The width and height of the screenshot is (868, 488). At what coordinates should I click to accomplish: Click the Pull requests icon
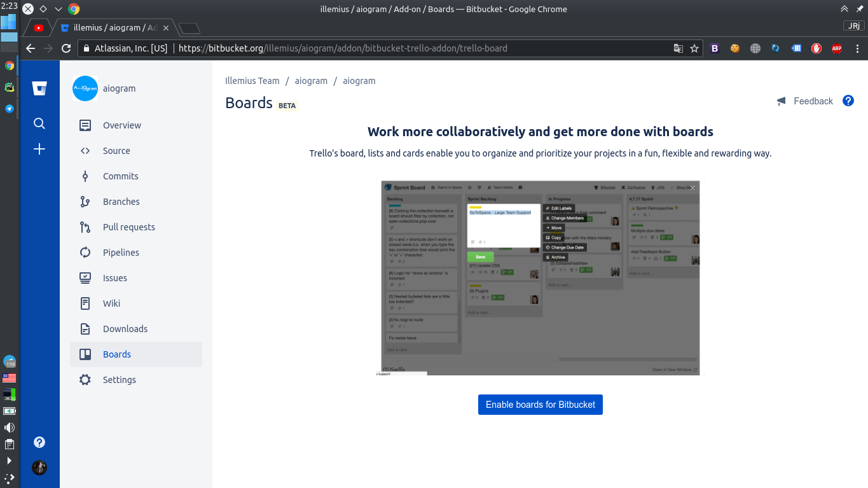tap(85, 227)
